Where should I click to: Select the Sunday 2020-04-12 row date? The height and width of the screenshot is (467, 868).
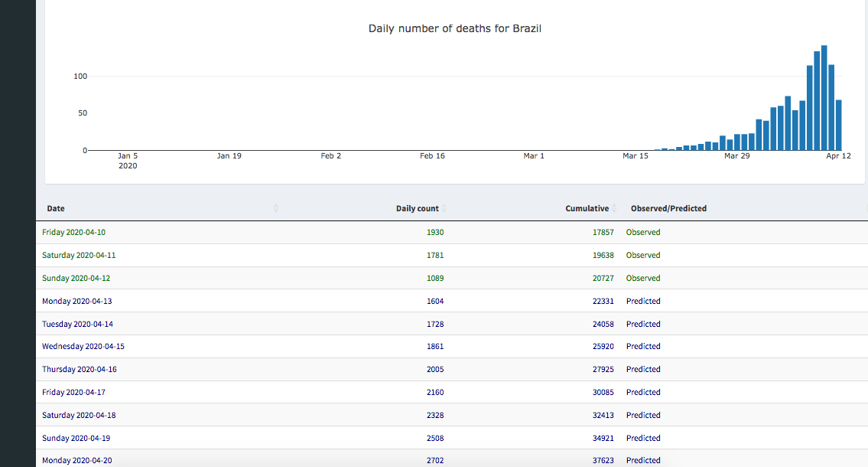click(x=81, y=278)
